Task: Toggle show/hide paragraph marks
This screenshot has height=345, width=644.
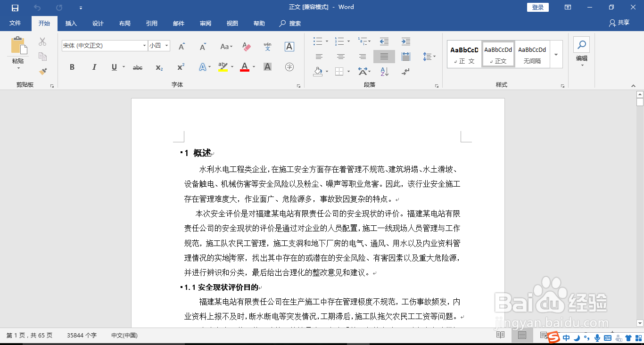Action: tap(405, 72)
